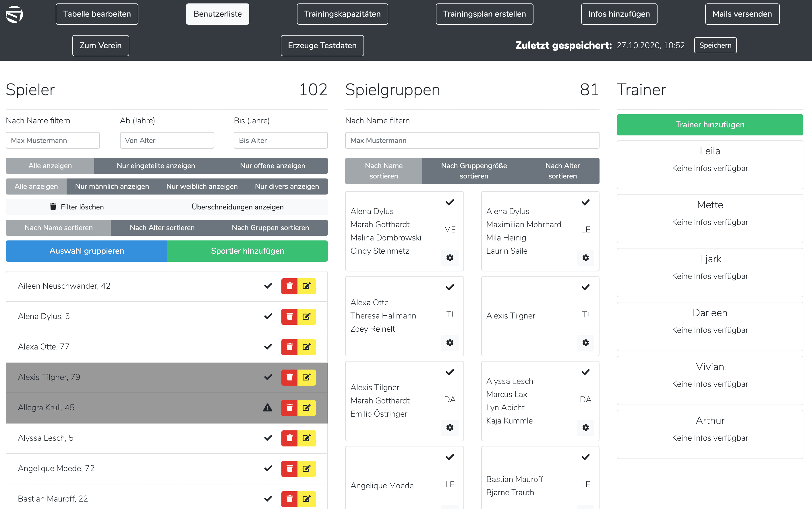
Task: Open gear settings of ME group card
Action: coord(450,258)
